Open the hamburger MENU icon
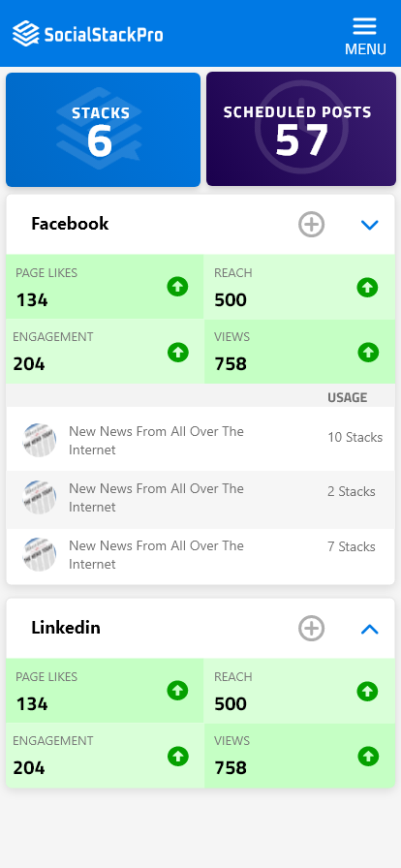 coord(365,36)
